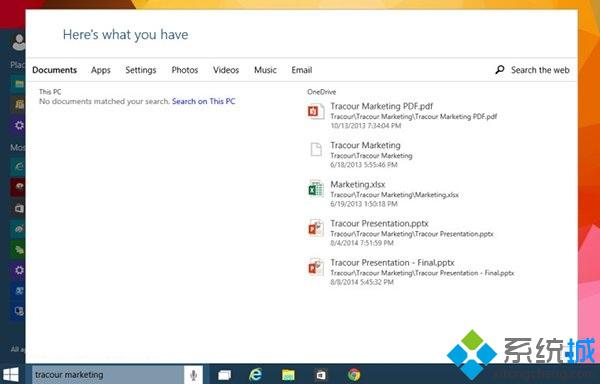Viewport: 600px width, 384px height.
Task: Open the settings gear under Places in Start menu
Action: (x=18, y=125)
